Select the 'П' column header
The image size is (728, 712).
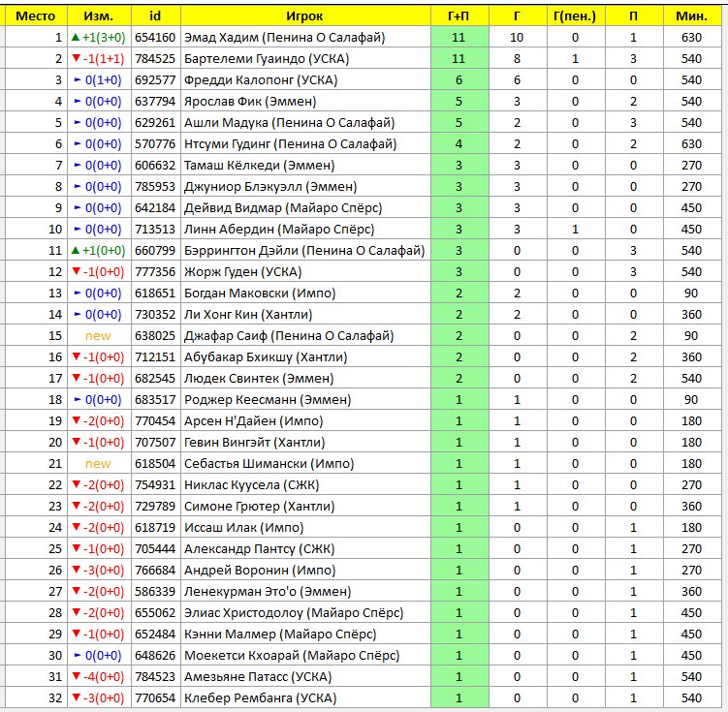634,16
